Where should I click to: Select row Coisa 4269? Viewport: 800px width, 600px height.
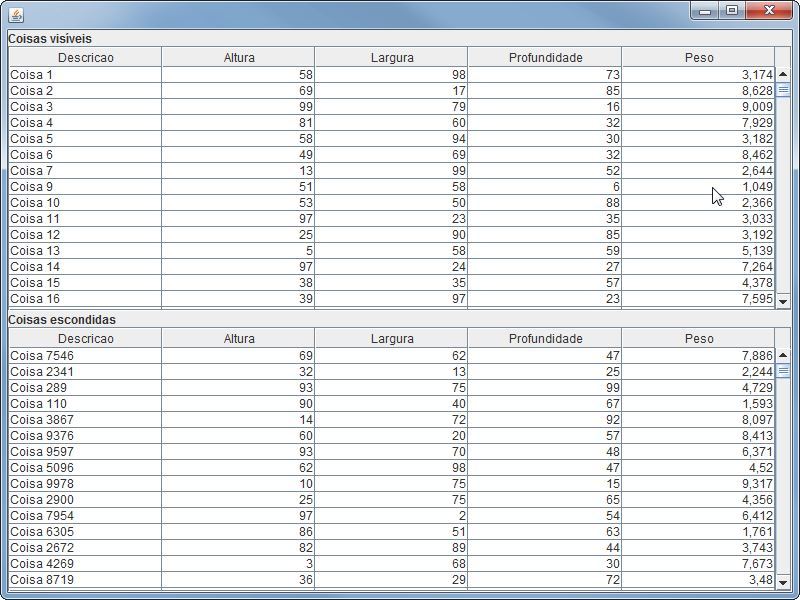[x=392, y=563]
